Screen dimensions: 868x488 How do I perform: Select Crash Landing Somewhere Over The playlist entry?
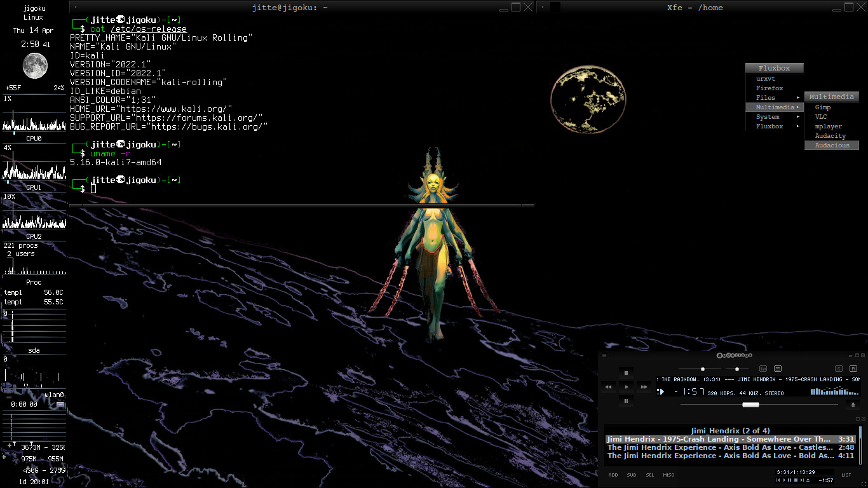731,439
